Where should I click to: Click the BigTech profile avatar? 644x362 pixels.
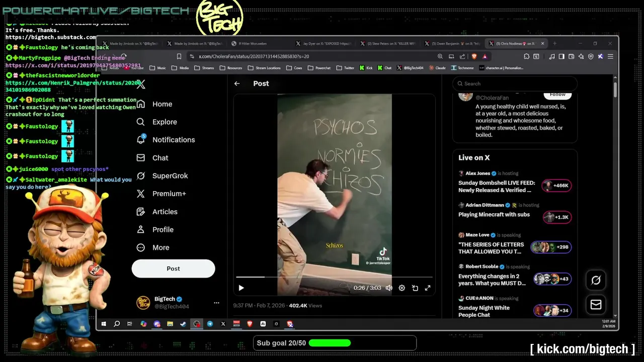143,303
